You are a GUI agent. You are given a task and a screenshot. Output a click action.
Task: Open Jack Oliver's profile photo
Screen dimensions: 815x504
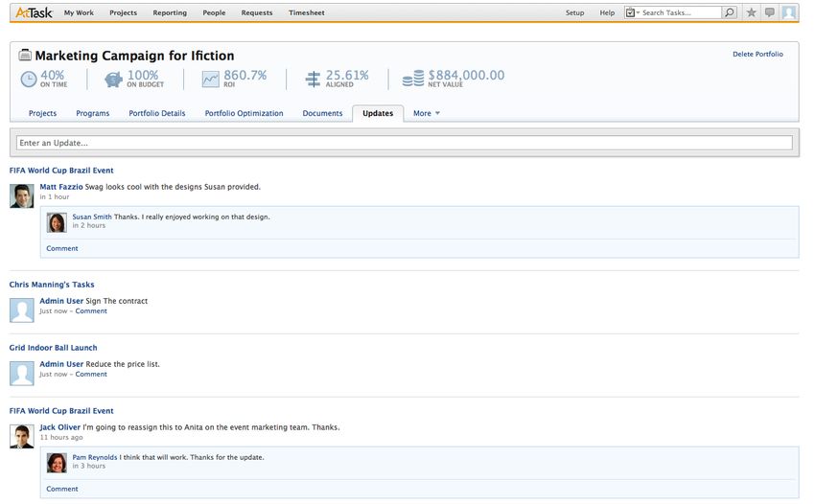click(22, 437)
